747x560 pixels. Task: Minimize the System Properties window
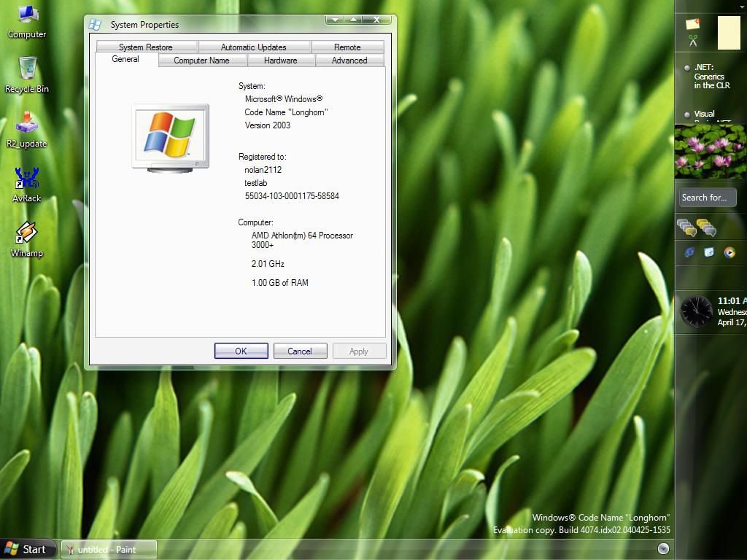click(x=335, y=20)
